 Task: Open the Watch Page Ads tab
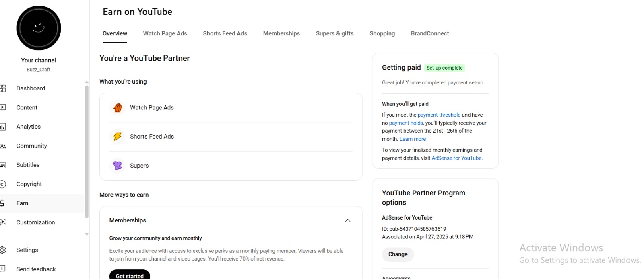(165, 33)
